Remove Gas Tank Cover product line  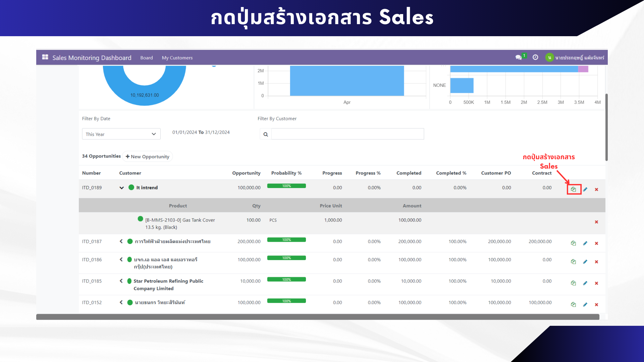point(596,222)
